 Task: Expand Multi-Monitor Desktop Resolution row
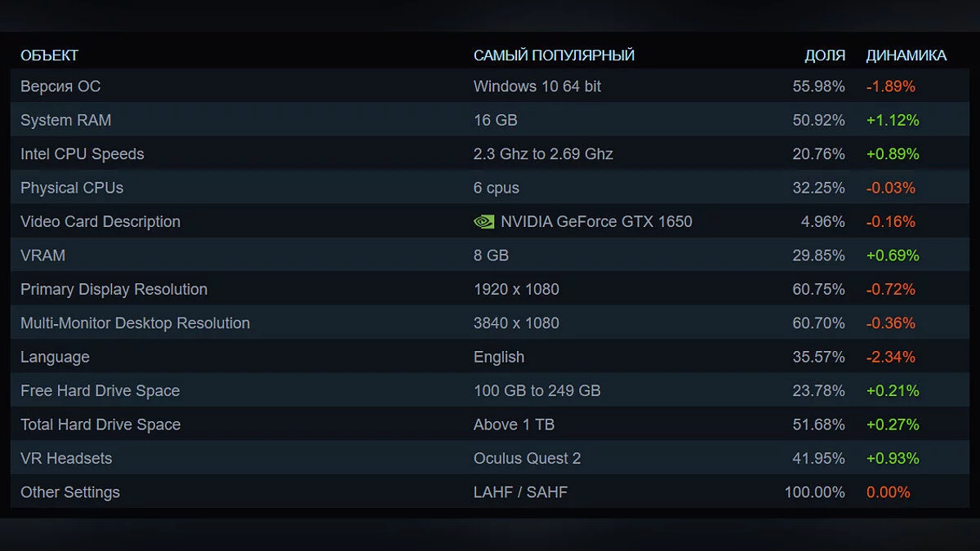(x=136, y=323)
